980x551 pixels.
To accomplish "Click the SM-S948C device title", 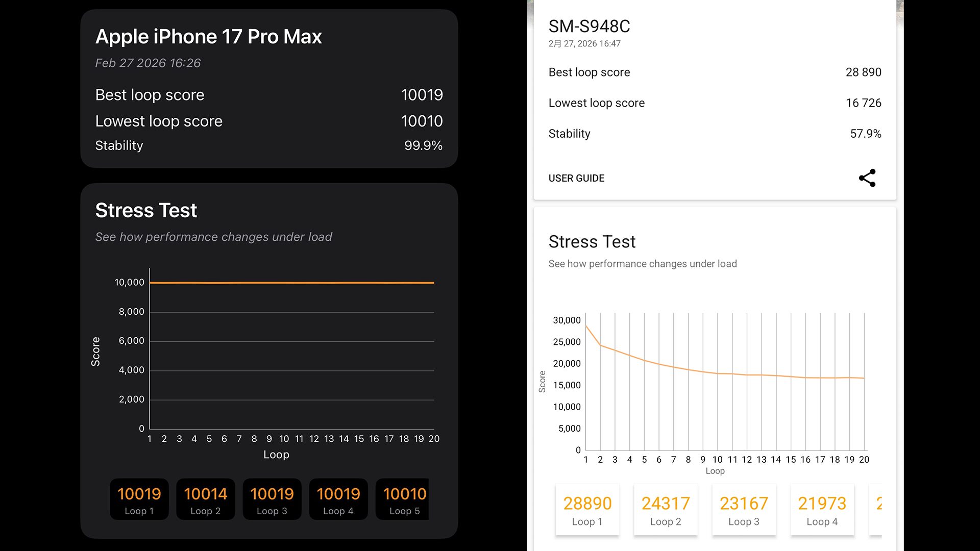I will 589,26.
